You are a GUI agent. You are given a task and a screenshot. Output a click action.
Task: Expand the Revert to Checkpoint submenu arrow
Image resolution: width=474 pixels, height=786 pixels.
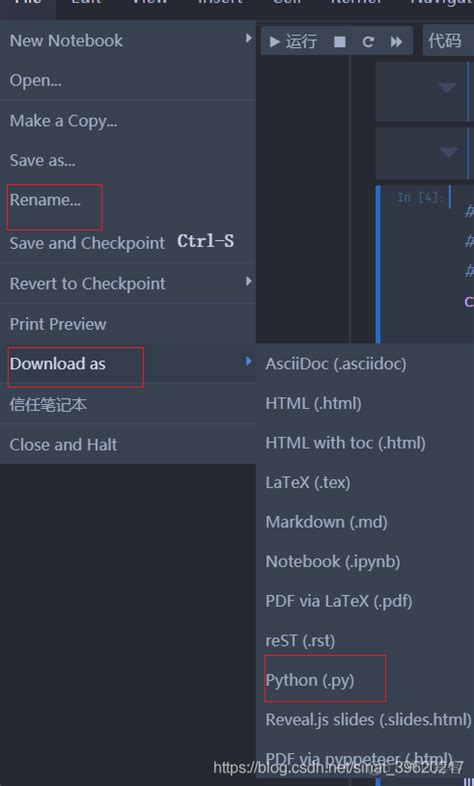point(249,281)
